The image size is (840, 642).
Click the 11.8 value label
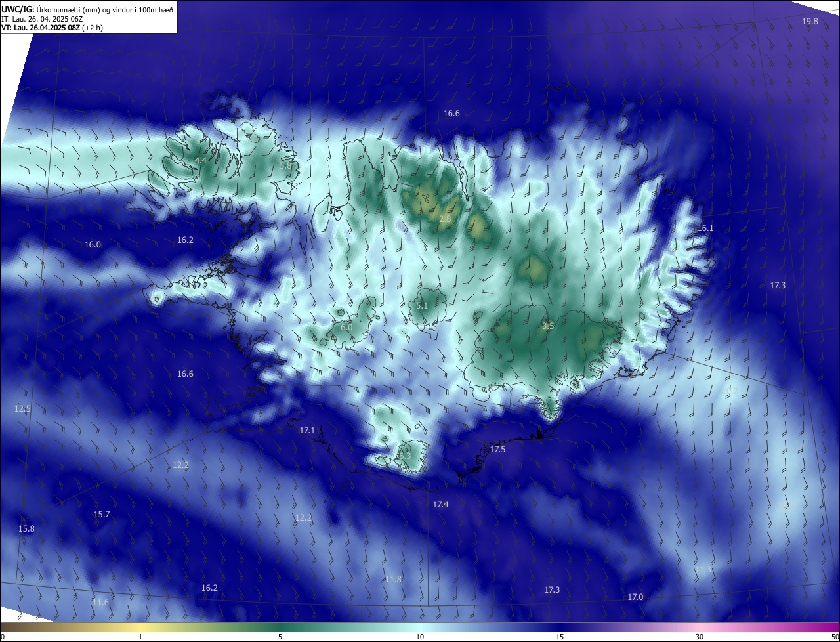pos(393,579)
